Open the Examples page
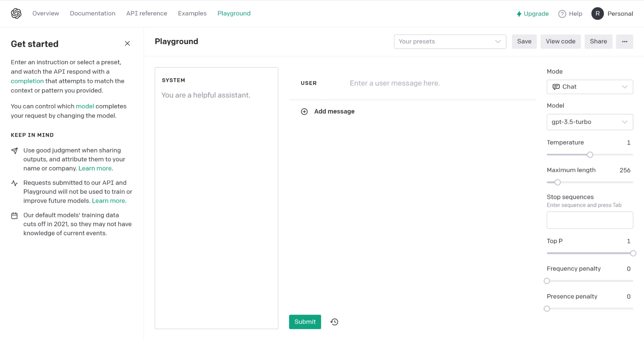 [x=192, y=14]
